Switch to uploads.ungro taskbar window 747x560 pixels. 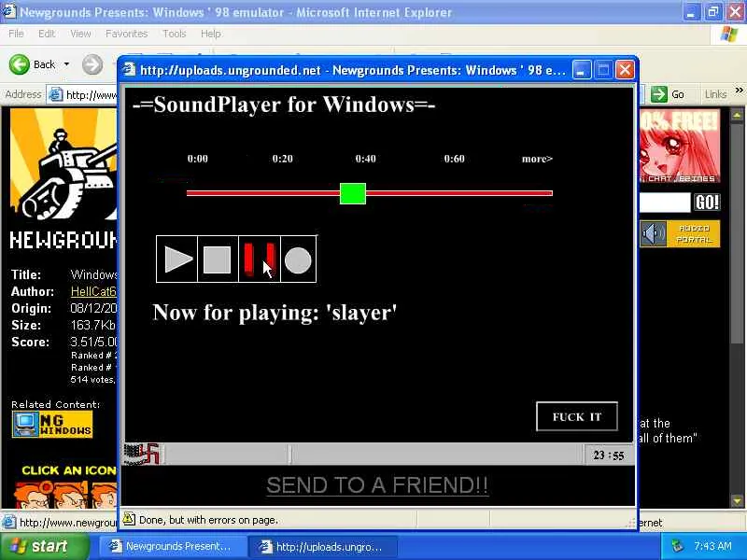pos(322,547)
